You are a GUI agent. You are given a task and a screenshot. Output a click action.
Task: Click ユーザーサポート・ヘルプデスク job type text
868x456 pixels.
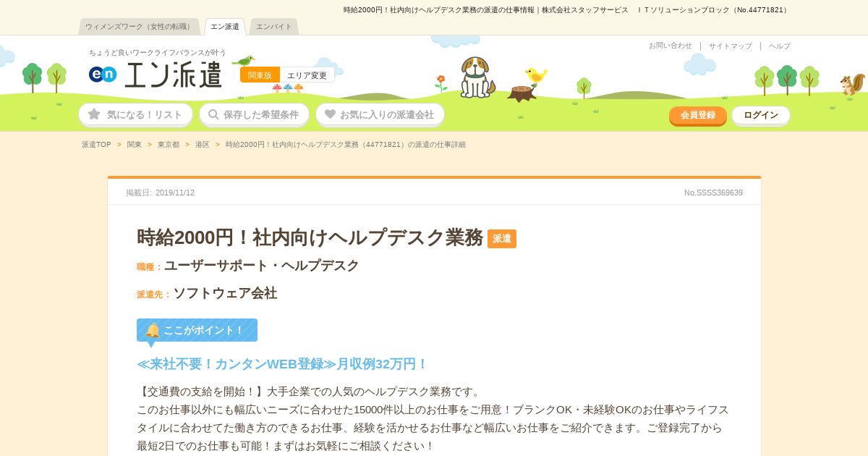click(262, 266)
